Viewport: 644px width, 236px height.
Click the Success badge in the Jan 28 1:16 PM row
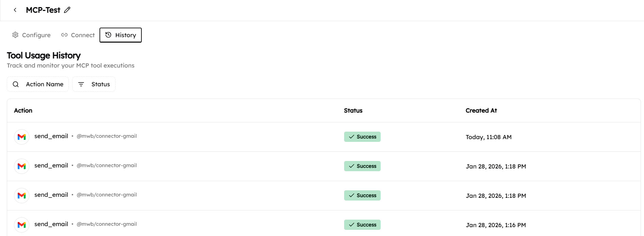click(x=362, y=225)
